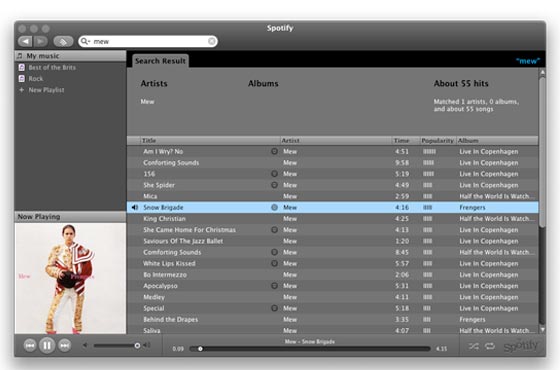Open Half the World Is Watch... on Mica row

[497, 196]
